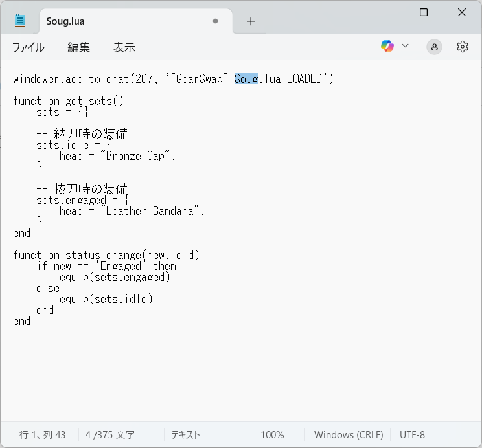Expand the Copilot dropdown chevron

(406, 46)
